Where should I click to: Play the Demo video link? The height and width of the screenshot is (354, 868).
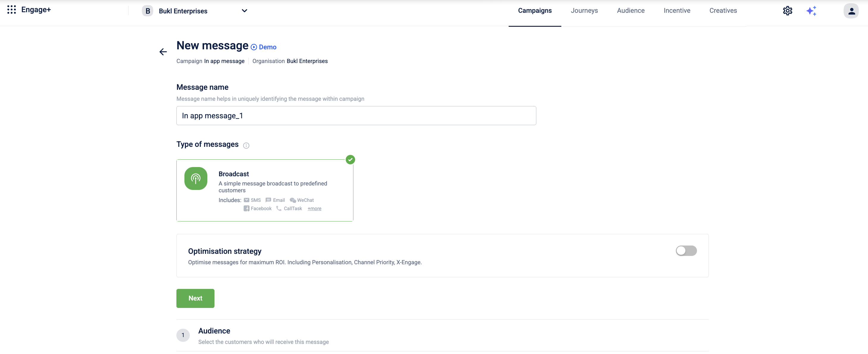click(x=264, y=47)
